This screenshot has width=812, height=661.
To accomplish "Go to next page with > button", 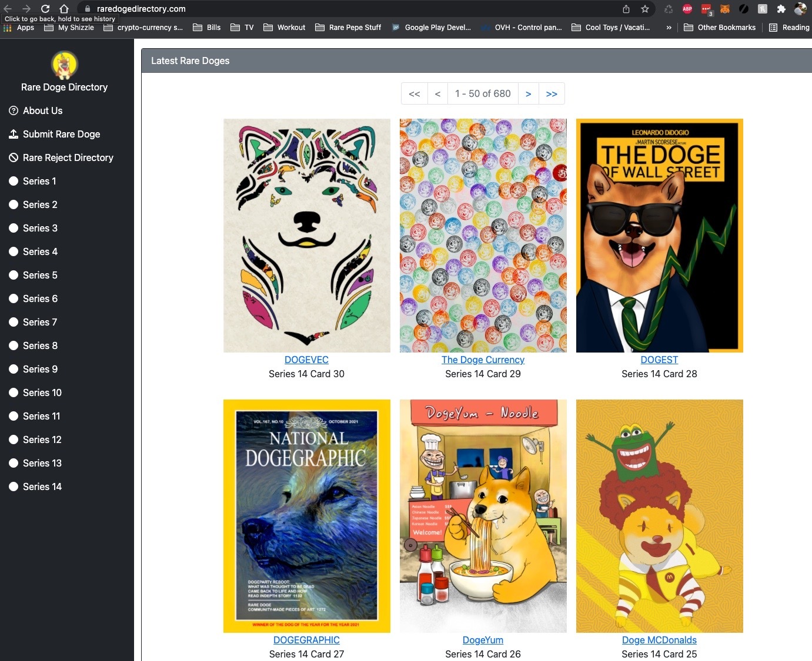I will [528, 93].
